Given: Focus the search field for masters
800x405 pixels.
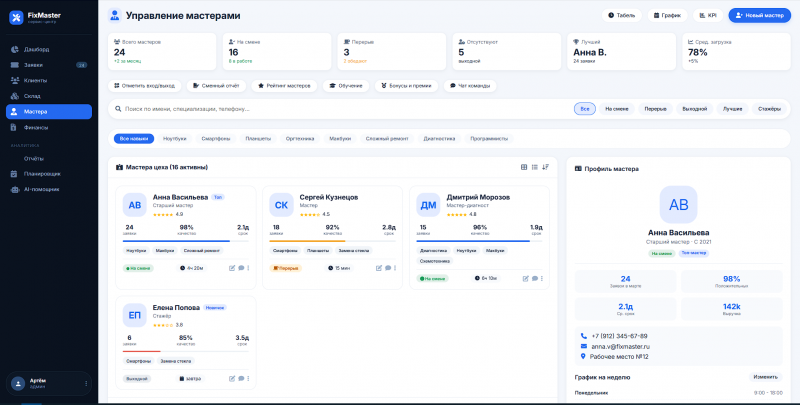Looking at the screenshot, I should tap(342, 109).
